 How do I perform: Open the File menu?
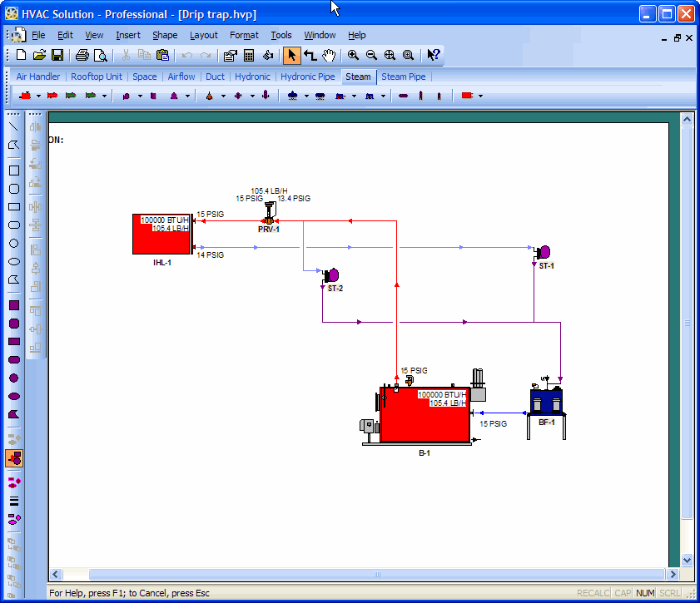(x=38, y=35)
